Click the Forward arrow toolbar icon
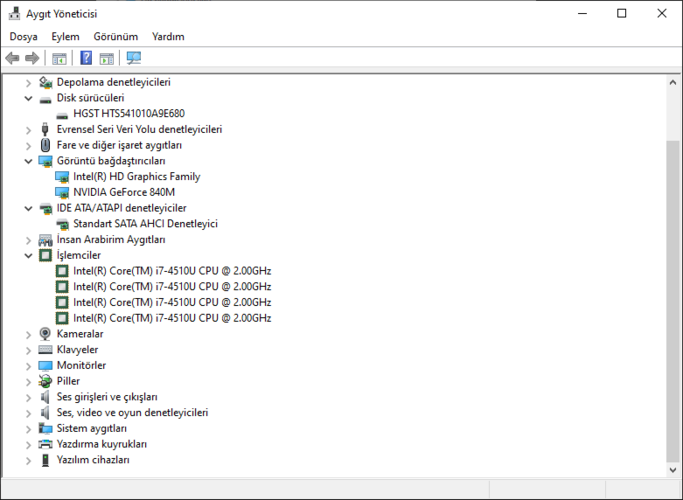Image resolution: width=683 pixels, height=500 pixels. [x=32, y=57]
